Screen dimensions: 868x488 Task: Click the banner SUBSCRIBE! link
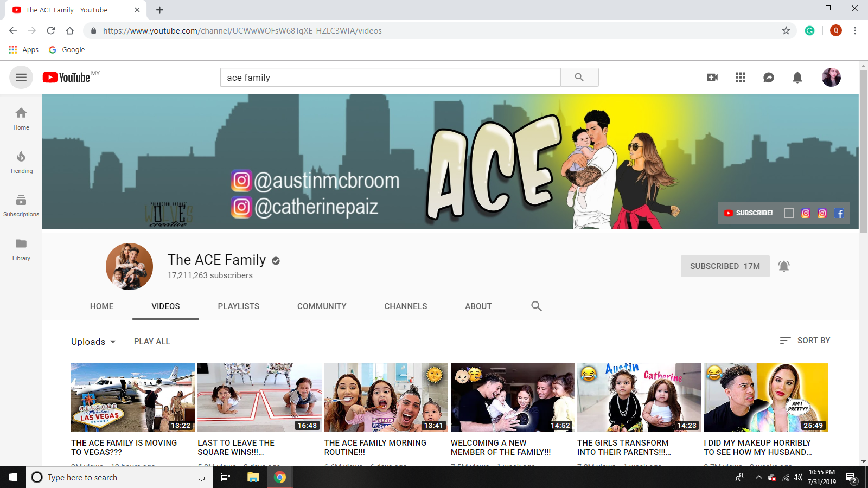coord(749,213)
